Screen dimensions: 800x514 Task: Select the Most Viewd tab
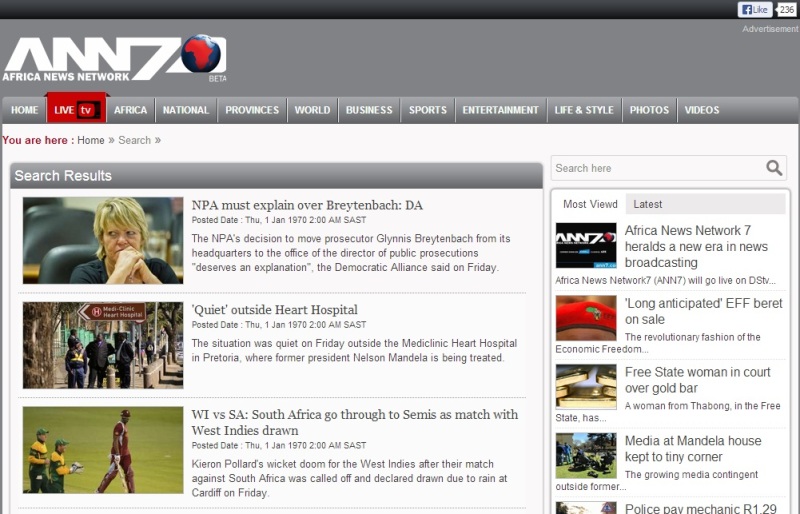[x=590, y=204]
